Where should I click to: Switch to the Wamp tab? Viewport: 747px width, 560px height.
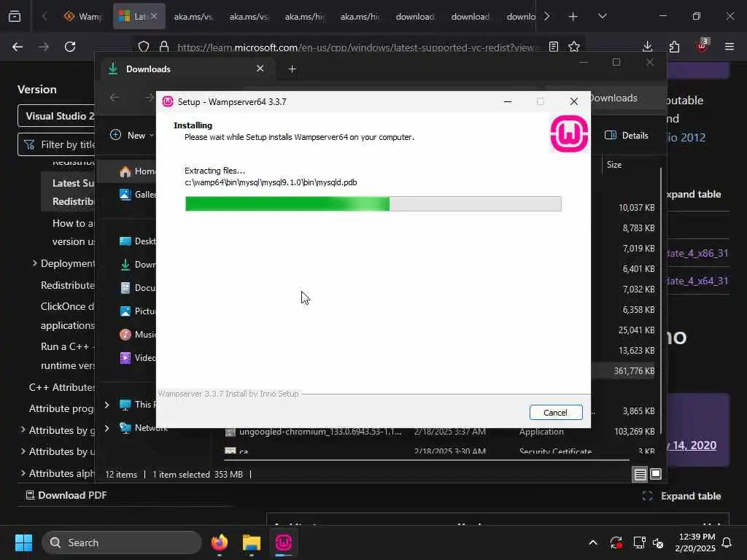(x=83, y=17)
